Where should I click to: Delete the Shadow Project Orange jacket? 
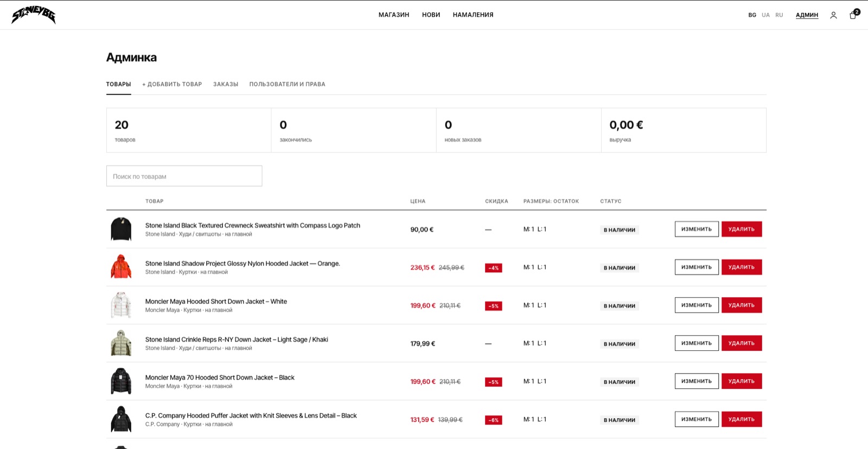tap(742, 267)
